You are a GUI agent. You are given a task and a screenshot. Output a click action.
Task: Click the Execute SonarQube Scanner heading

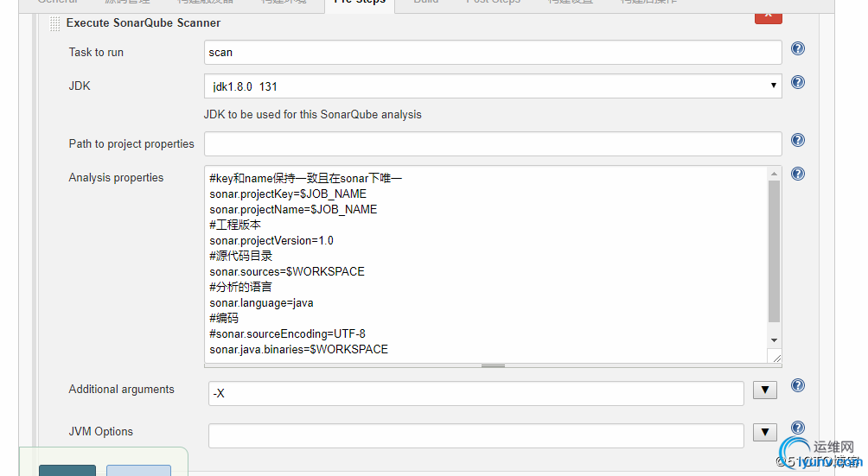pyautogui.click(x=144, y=22)
